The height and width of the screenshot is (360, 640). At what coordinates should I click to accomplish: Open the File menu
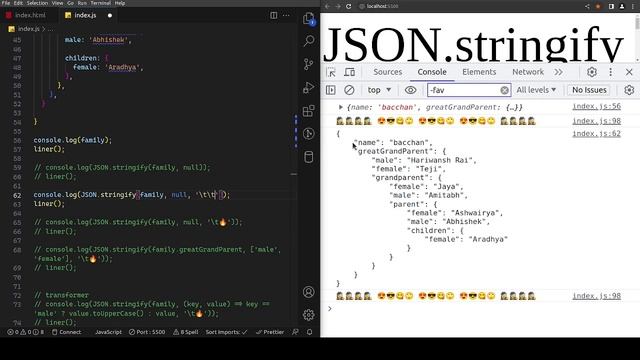click(x=6, y=3)
